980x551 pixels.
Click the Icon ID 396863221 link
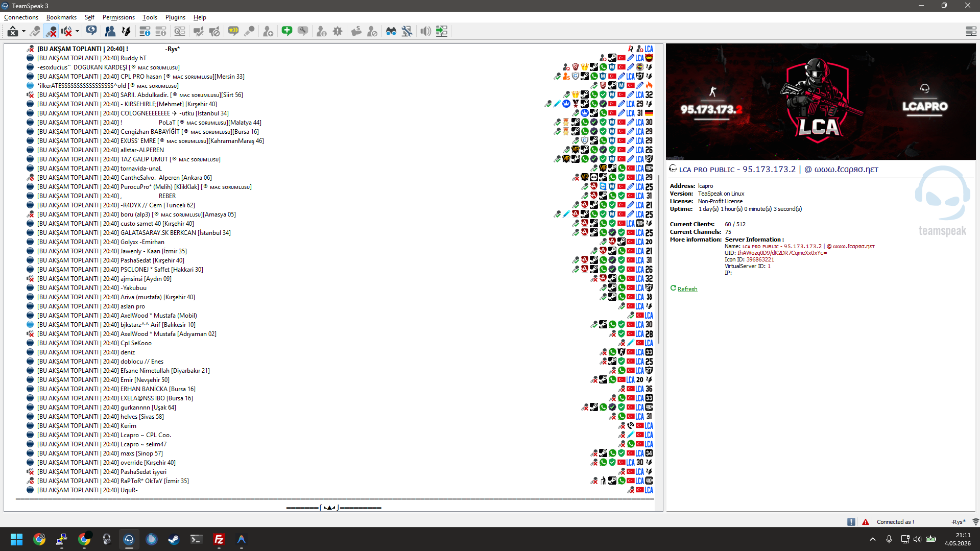tap(760, 259)
